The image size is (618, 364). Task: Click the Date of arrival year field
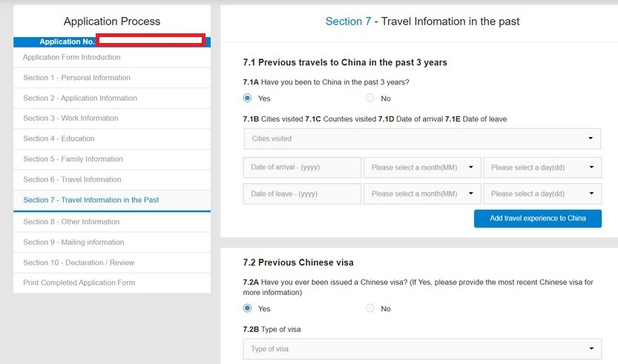tap(302, 168)
